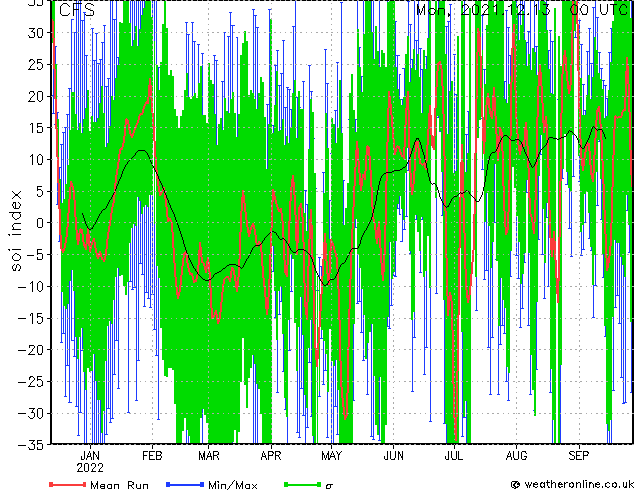This screenshot has width=634, height=490.
Task: Click the 5 value on y-axis
Action: tap(39, 191)
